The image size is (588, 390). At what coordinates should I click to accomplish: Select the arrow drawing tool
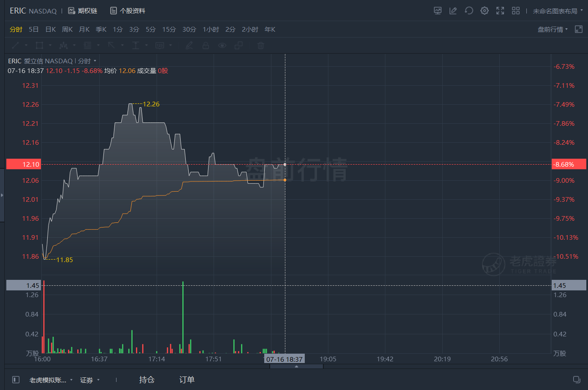tap(111, 45)
